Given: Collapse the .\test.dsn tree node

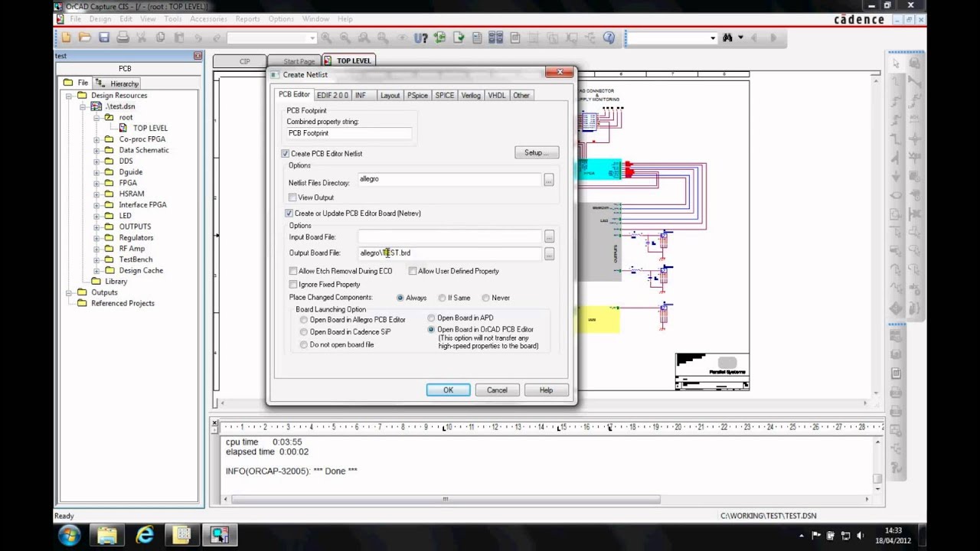Looking at the screenshot, I should (83, 106).
